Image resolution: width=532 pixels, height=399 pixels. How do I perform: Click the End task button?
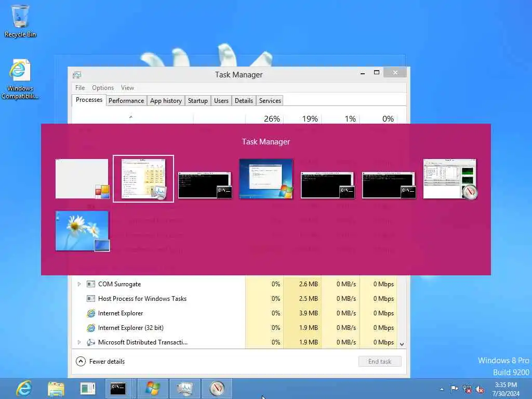[380, 362]
